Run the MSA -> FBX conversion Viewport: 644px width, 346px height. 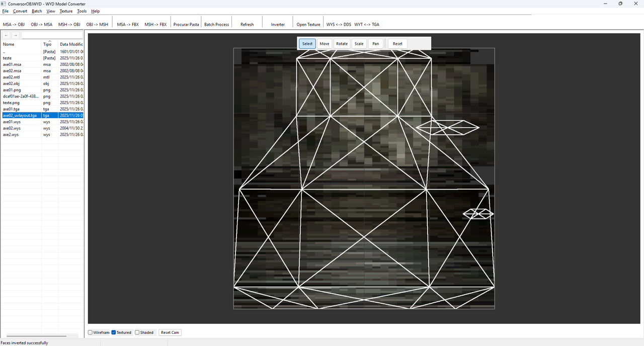tap(128, 24)
